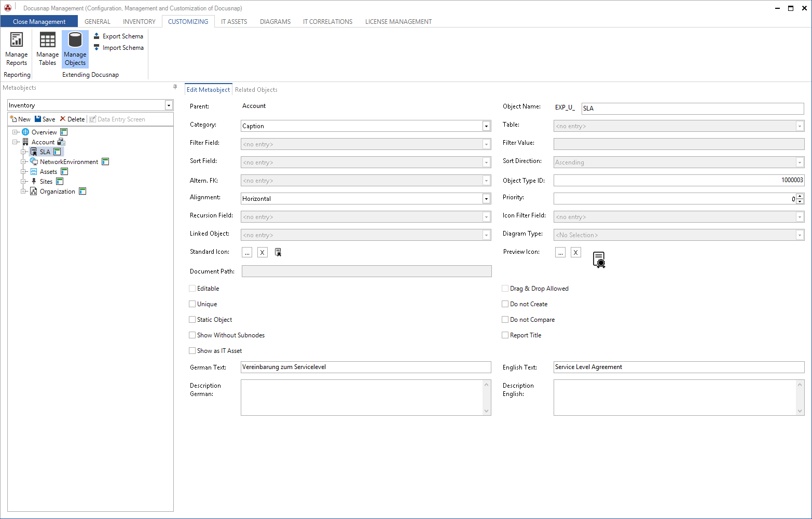Open Manage Tables
The width and height of the screenshot is (812, 519).
click(x=47, y=49)
